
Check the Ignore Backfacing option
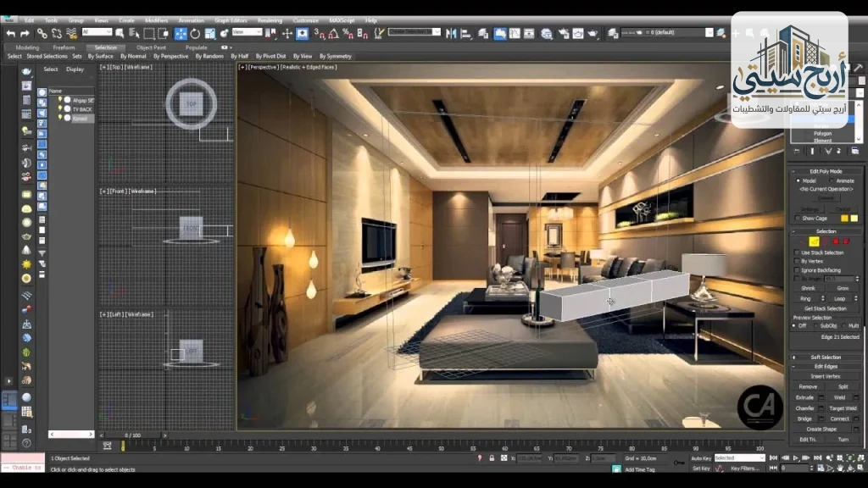(x=797, y=270)
